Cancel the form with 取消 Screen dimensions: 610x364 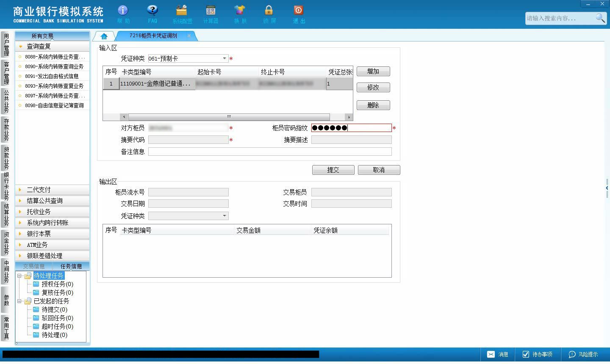point(379,170)
